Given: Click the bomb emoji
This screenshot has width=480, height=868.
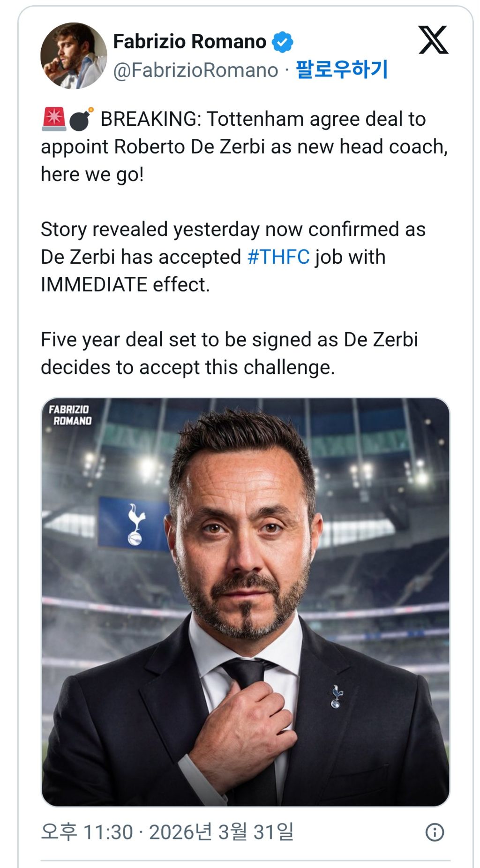Looking at the screenshot, I should pyautogui.click(x=81, y=119).
